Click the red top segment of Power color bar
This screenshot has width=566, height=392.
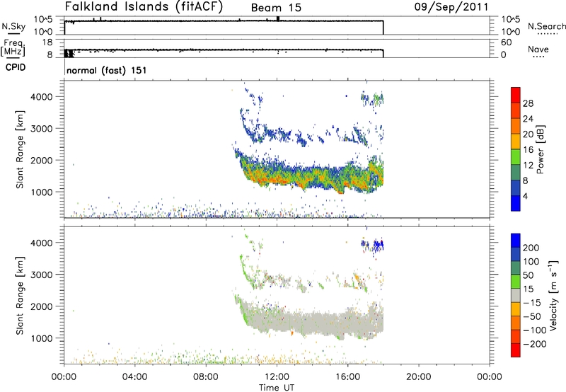click(x=516, y=95)
